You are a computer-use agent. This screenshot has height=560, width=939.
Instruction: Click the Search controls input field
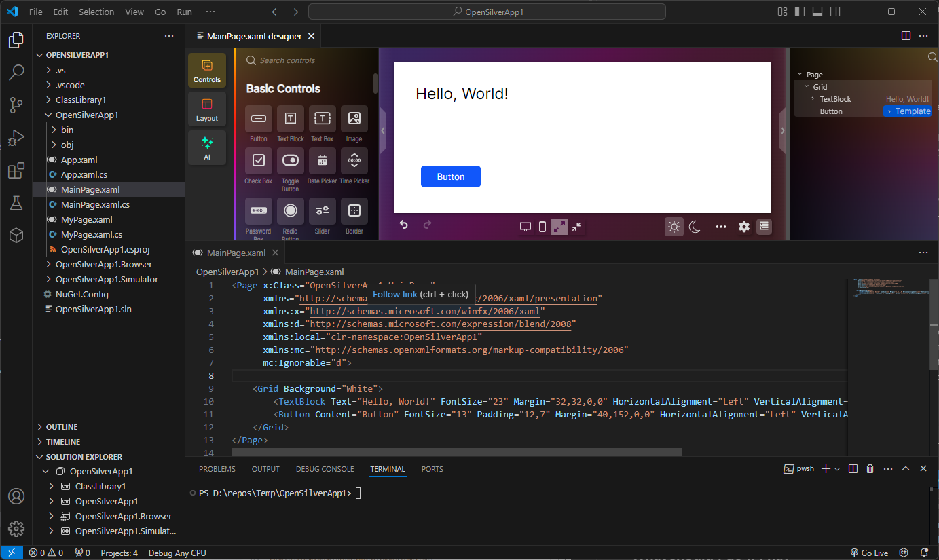[299, 60]
